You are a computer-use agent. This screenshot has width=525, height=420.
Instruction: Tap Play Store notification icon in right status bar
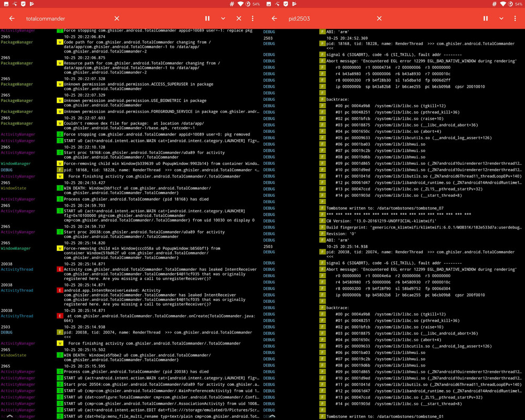294,4
